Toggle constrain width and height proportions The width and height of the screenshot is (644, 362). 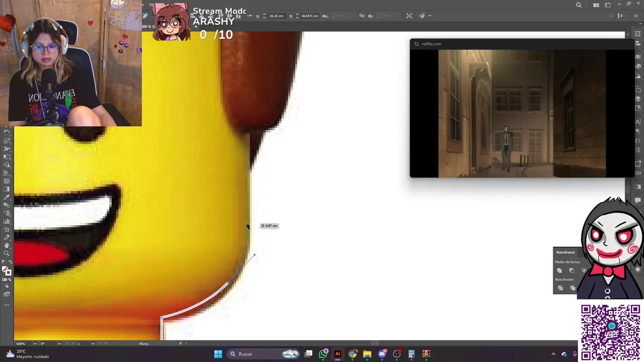point(362,16)
